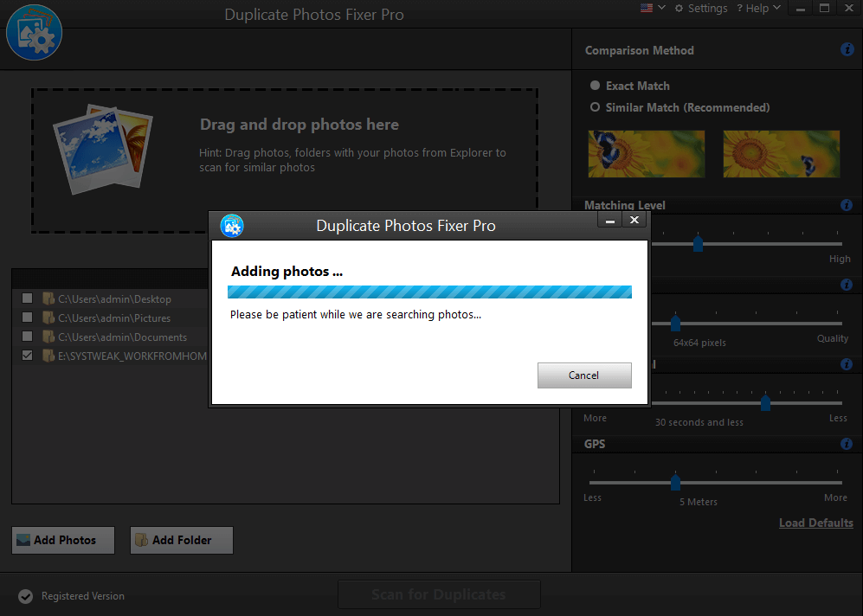Uncheck the E:\SYSTWEAK_WORKFROMHOM folder
The image size is (863, 616).
tap(27, 355)
